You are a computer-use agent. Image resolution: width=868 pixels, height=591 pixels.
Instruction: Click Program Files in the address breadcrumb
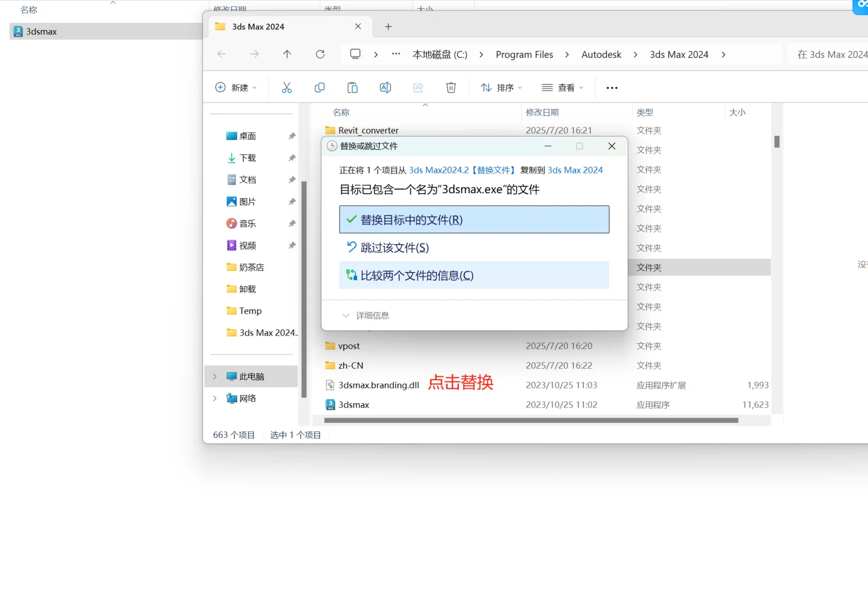(x=524, y=54)
